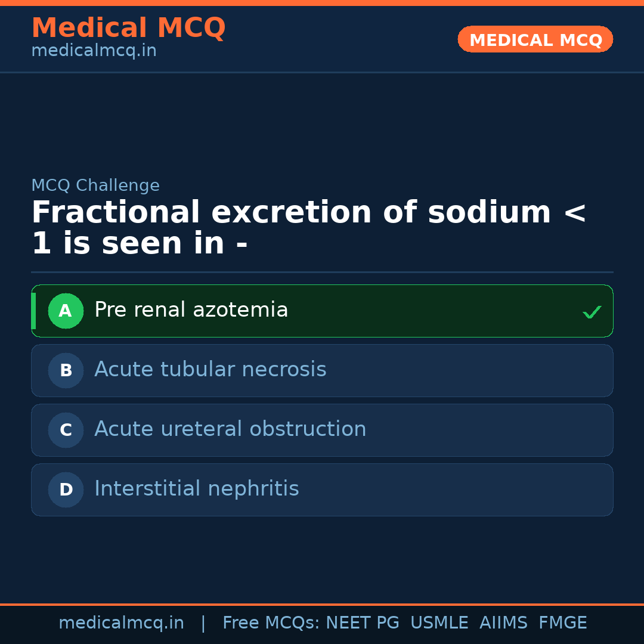Click the Medical MCQ header title
The image size is (644, 644).
128,28
